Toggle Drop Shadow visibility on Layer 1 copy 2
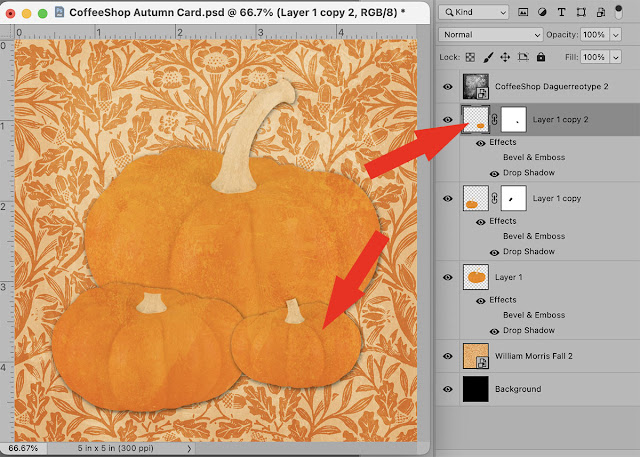The height and width of the screenshot is (457, 640). [494, 173]
